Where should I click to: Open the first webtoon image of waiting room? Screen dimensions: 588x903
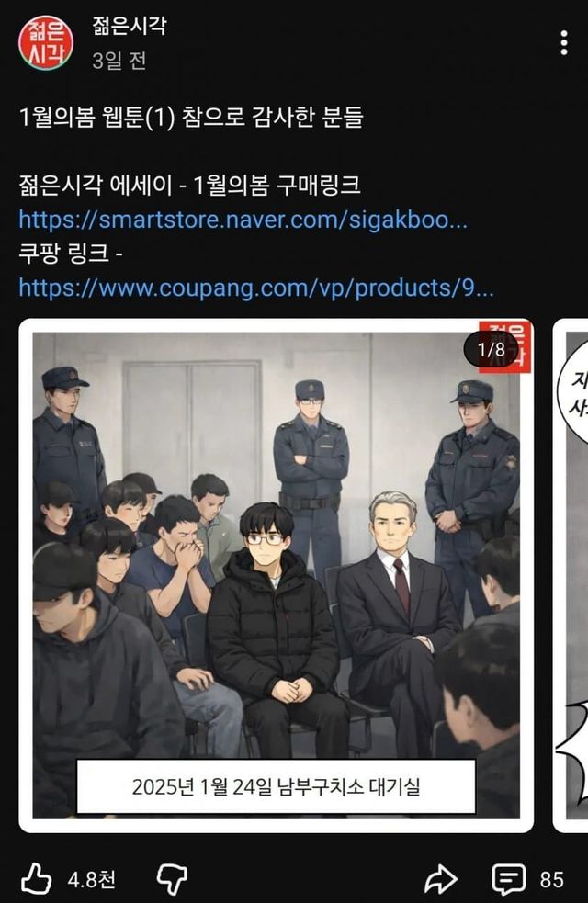coord(277,575)
